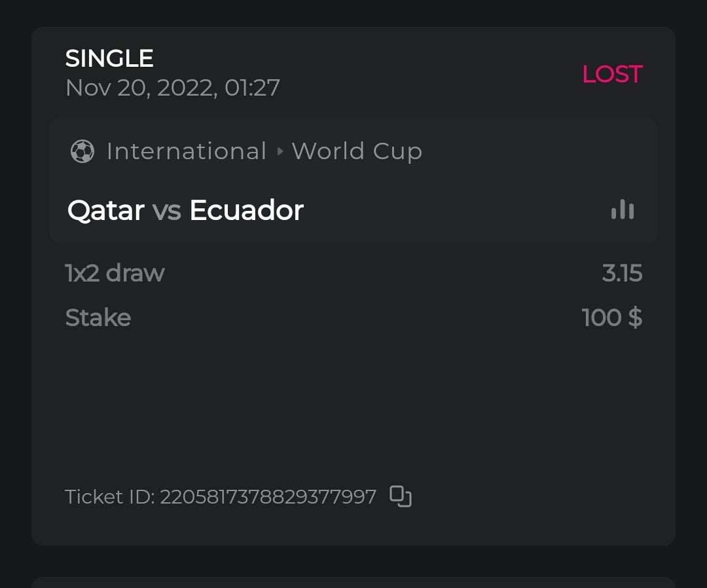Viewport: 707px width, 588px height.
Task: Select the ticket ID number 2205817378829377997
Action: 268,497
